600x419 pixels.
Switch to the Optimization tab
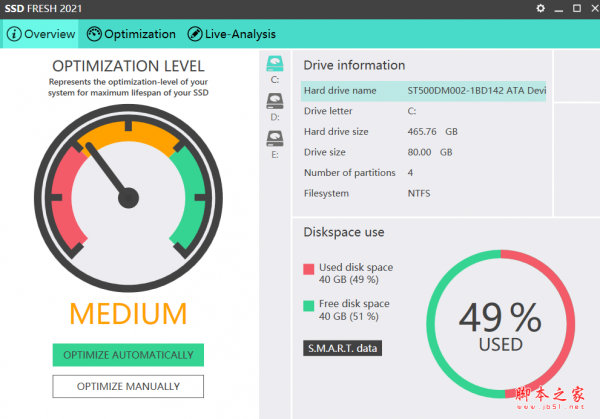pos(131,34)
